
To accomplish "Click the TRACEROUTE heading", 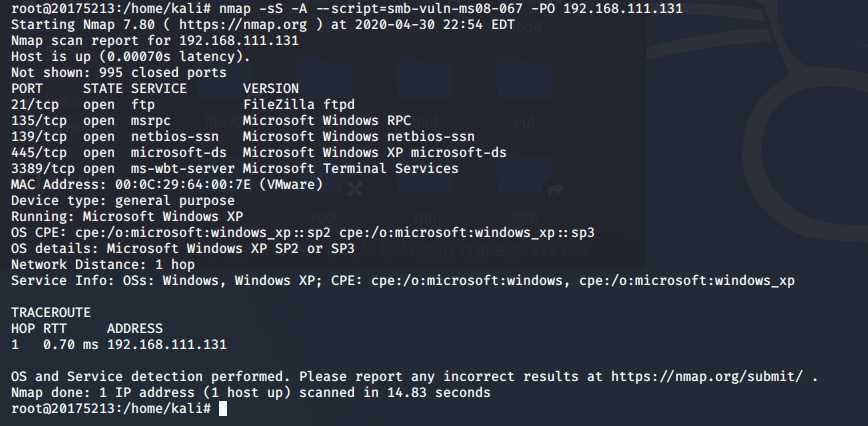I will click(x=51, y=313).
